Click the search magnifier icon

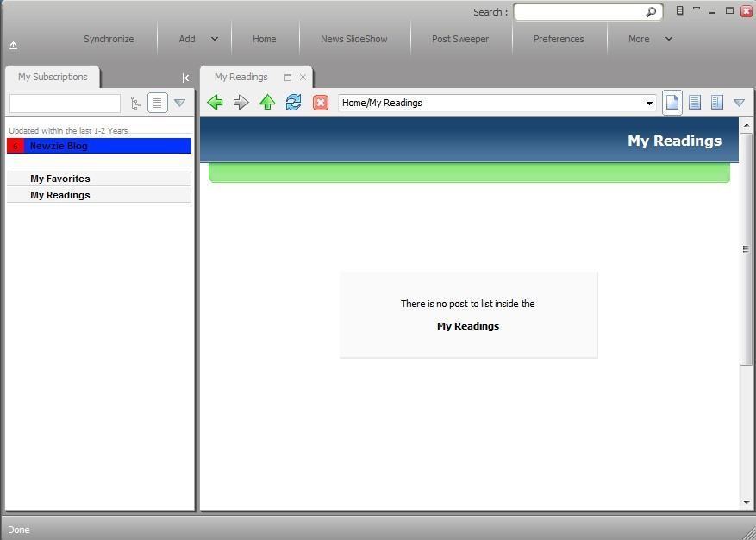651,11
